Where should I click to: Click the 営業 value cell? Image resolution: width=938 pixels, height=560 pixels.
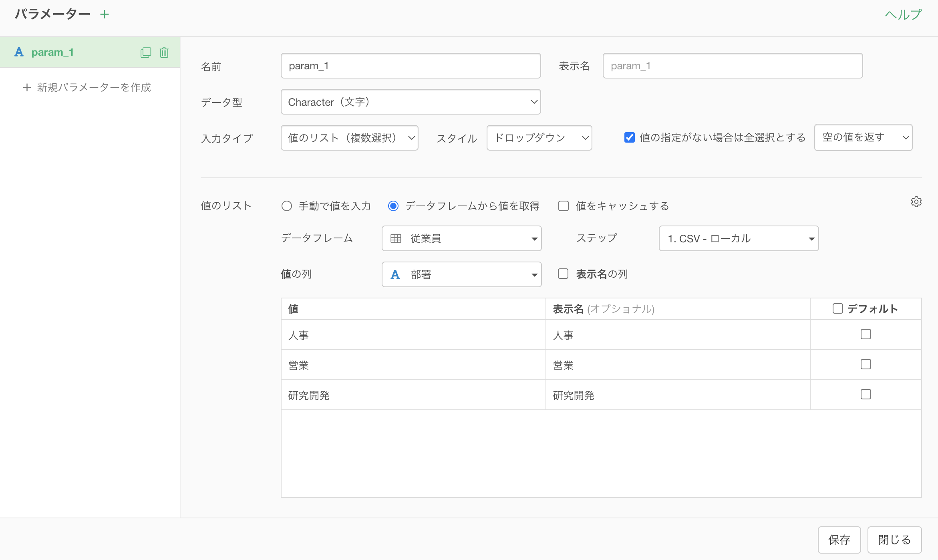coord(413,365)
